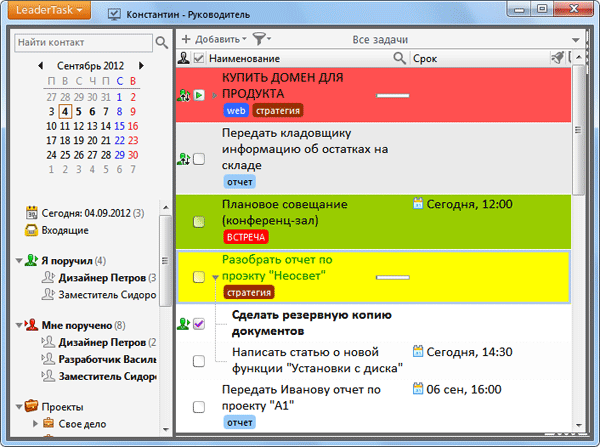This screenshot has width=600, height=447.
Task: Go to previous month in calendar
Action: pyautogui.click(x=40, y=65)
